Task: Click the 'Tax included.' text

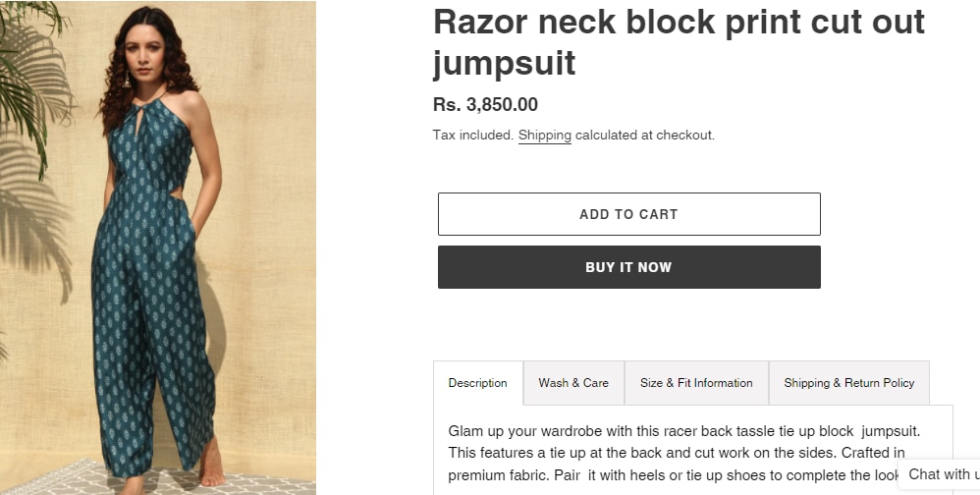Action: [473, 136]
